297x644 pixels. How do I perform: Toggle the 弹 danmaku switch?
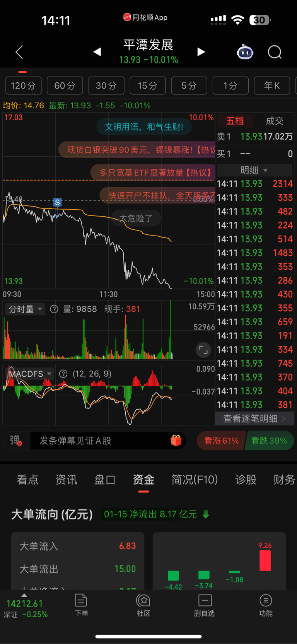16,441
